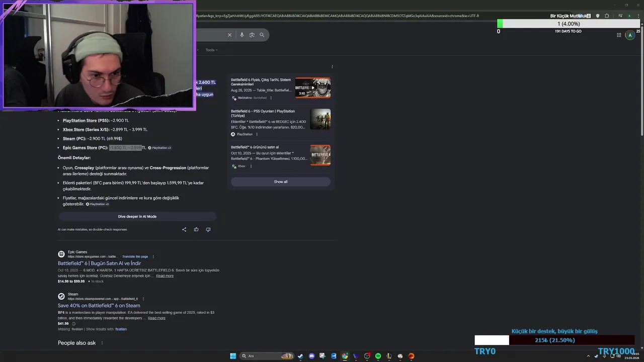Click Dive deeper in AI Mode
This screenshot has width=644, height=362.
pyautogui.click(x=137, y=217)
